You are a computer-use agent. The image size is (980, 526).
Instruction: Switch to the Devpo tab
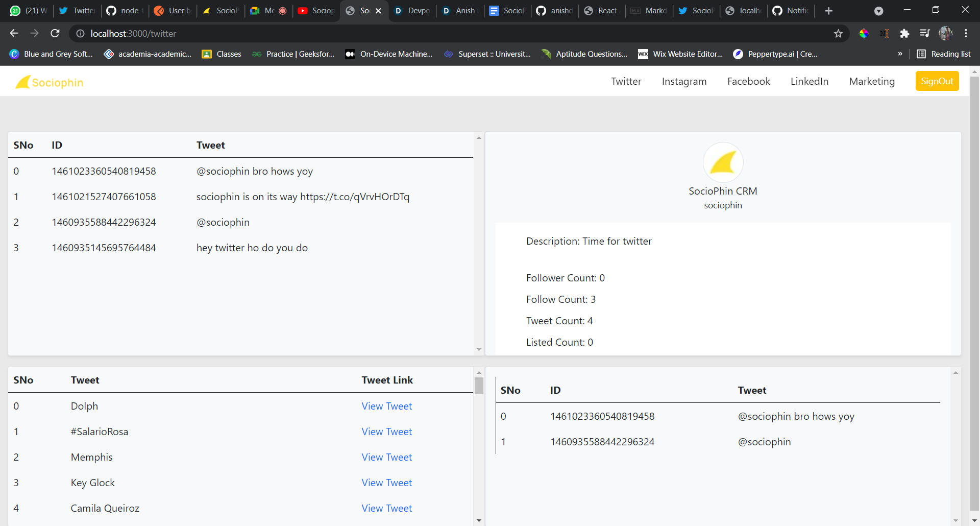412,11
